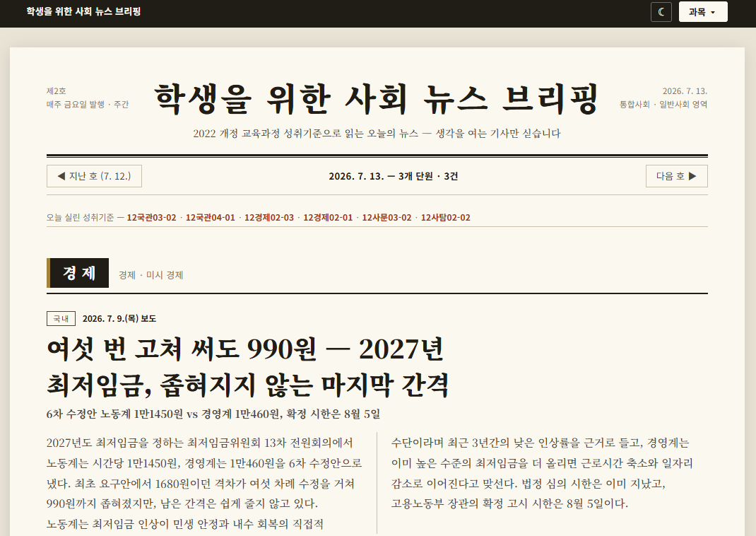Go to previous issue 지난 호 (7. 12.)
Screen dimensions: 756x536
click(x=94, y=176)
